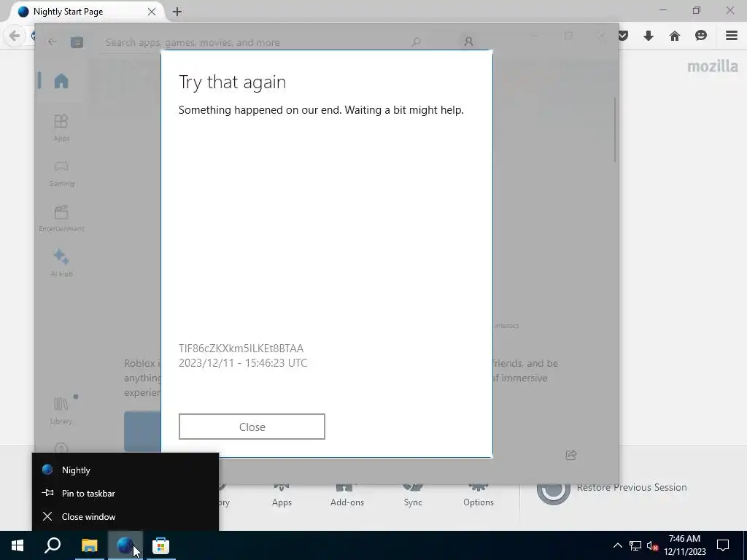Click the Microsoft Store taskbar icon

click(160, 545)
